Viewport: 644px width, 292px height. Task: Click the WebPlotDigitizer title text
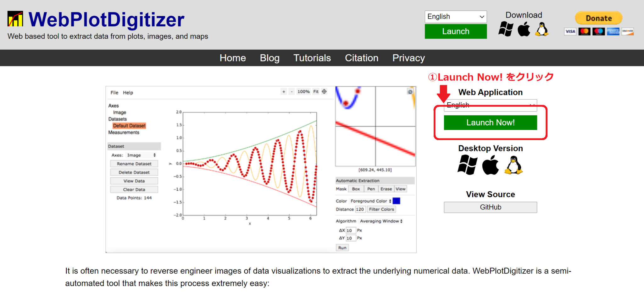point(106,19)
